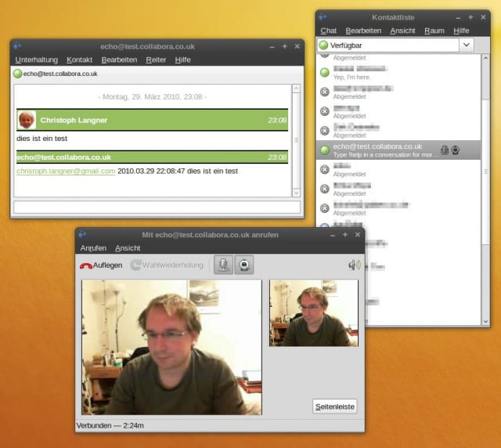
Task: Click the Empathy icon in Kontaktliste title bar
Action: pos(323,17)
